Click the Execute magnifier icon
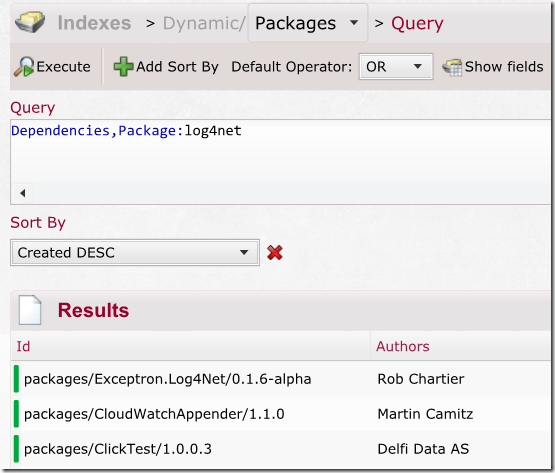 [x=24, y=67]
